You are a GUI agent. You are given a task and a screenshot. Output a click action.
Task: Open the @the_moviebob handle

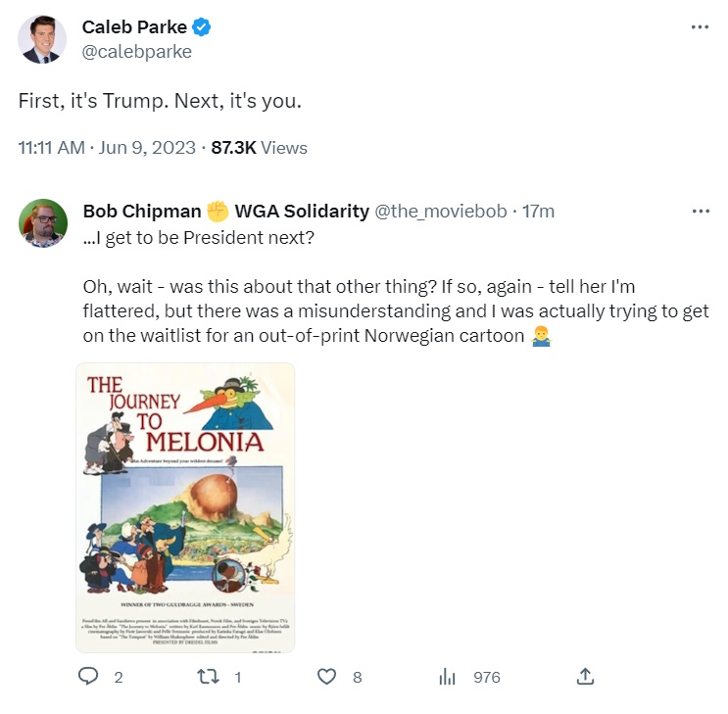click(443, 212)
